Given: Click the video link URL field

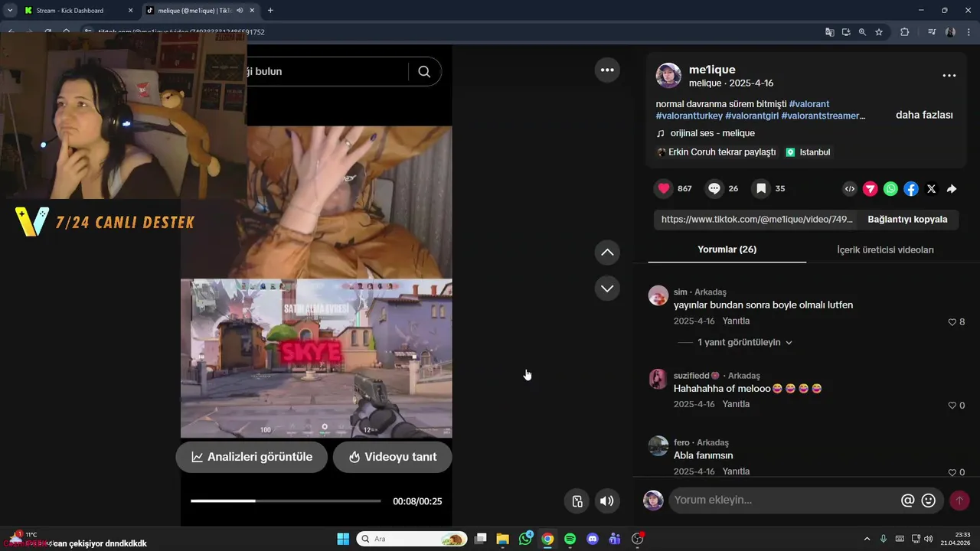Looking at the screenshot, I should pos(756,219).
